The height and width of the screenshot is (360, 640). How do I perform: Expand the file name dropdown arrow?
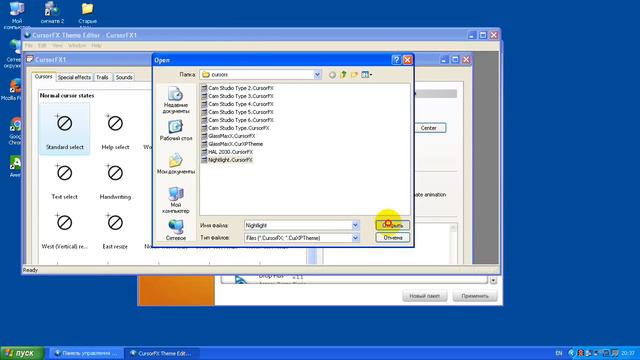pos(355,225)
